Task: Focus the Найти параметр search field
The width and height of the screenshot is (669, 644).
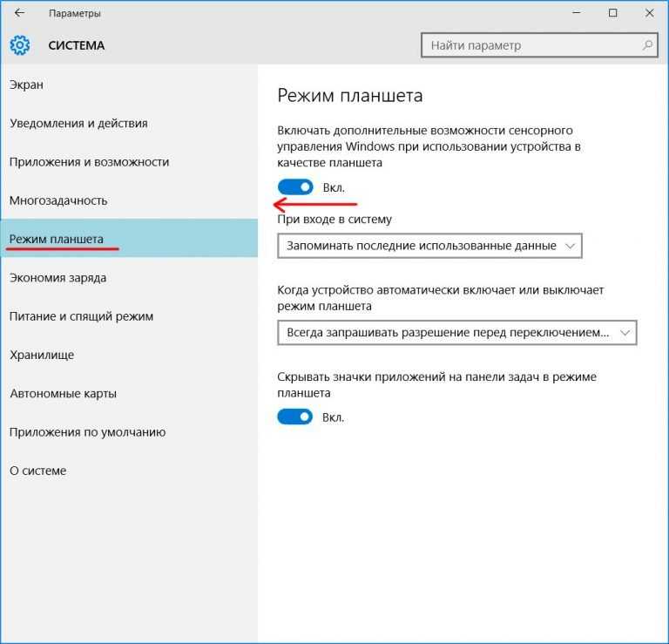Action: pos(539,44)
